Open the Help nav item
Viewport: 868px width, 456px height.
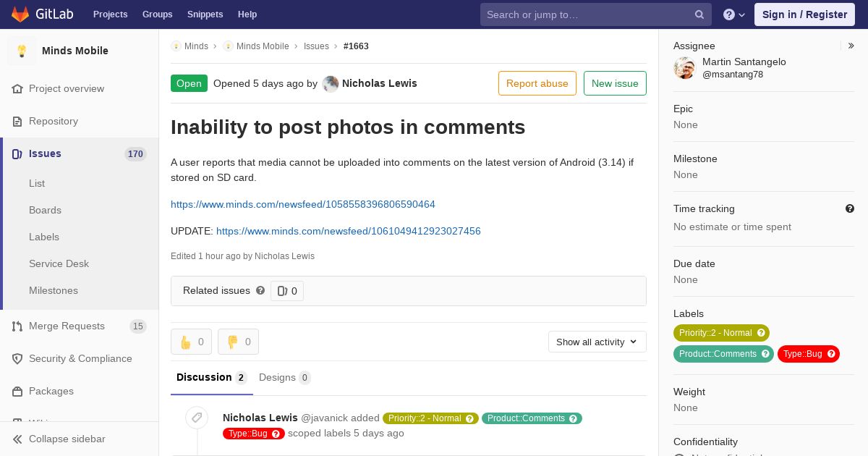(x=247, y=14)
